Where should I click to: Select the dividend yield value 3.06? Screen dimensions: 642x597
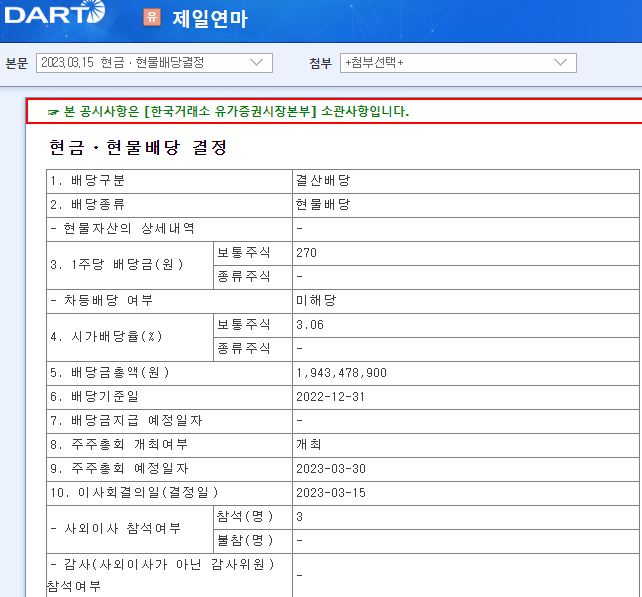coord(310,325)
